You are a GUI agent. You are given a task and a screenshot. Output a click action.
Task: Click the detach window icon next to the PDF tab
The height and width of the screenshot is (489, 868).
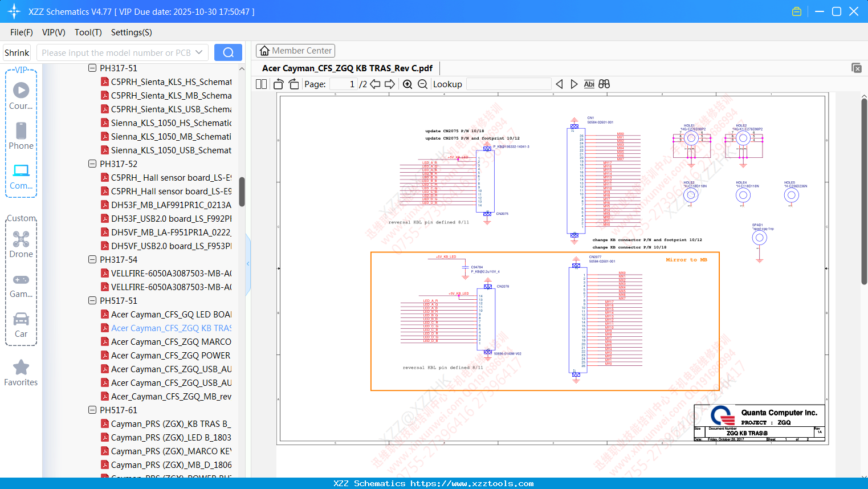(857, 68)
